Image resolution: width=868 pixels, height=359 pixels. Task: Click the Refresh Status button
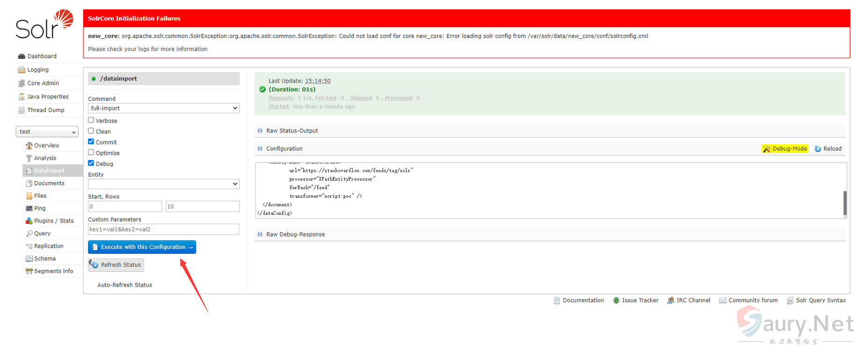(x=116, y=265)
